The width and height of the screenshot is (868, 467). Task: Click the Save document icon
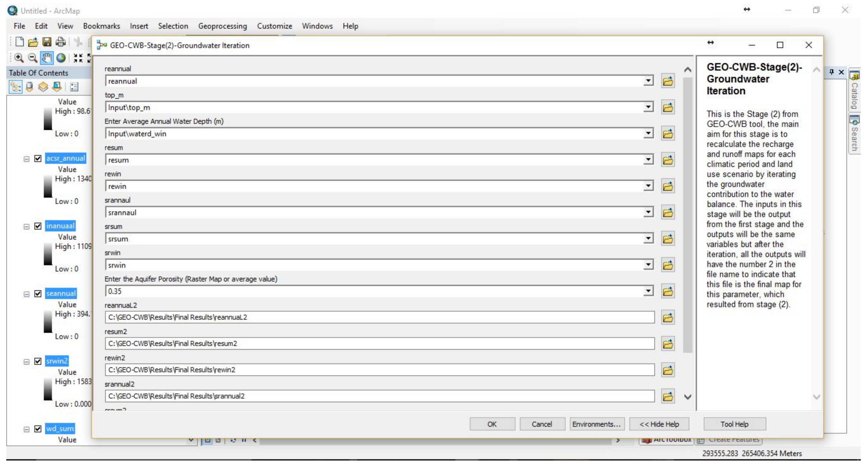[46, 42]
